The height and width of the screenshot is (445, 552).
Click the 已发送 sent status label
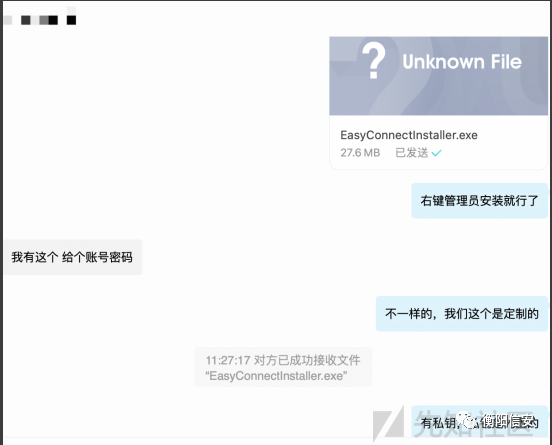tap(412, 153)
